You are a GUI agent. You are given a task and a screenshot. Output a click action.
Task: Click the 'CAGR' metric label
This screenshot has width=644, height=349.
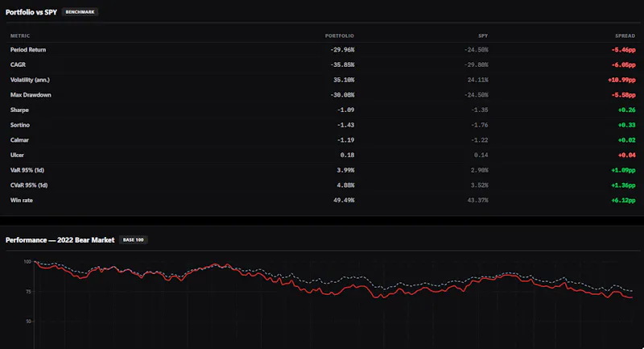click(x=18, y=64)
